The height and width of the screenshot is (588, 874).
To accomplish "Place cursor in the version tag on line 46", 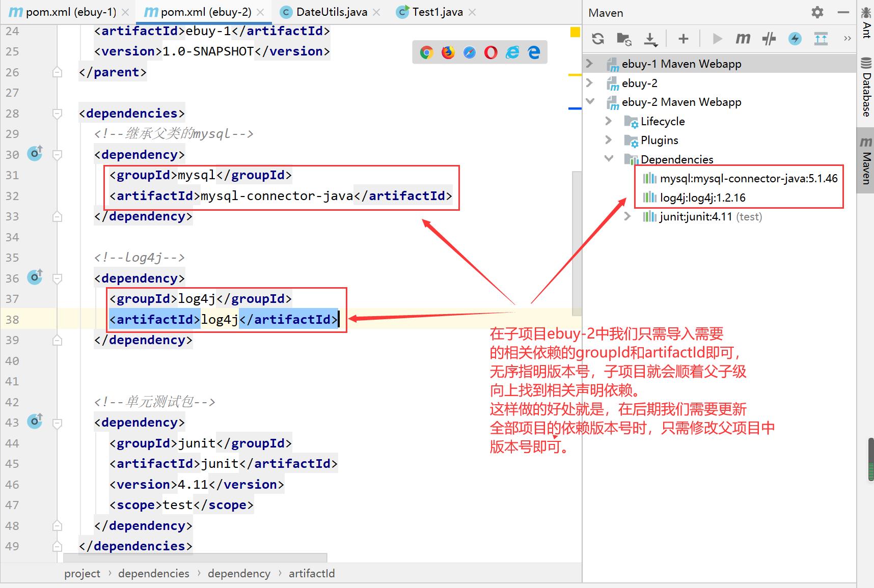I will coord(197,484).
